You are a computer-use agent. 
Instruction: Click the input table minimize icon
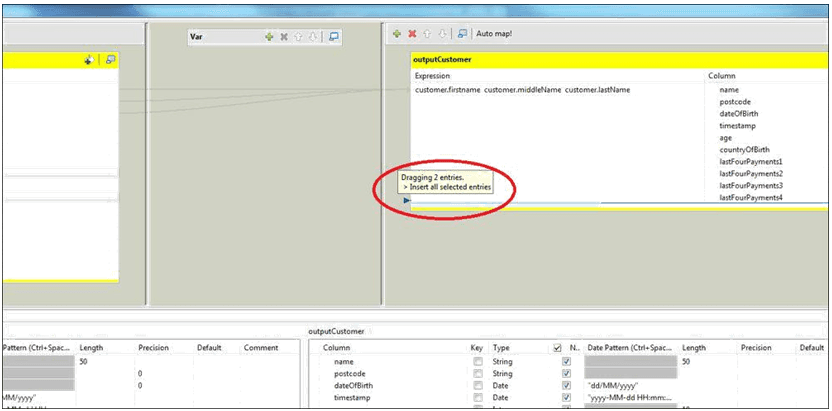[x=110, y=60]
